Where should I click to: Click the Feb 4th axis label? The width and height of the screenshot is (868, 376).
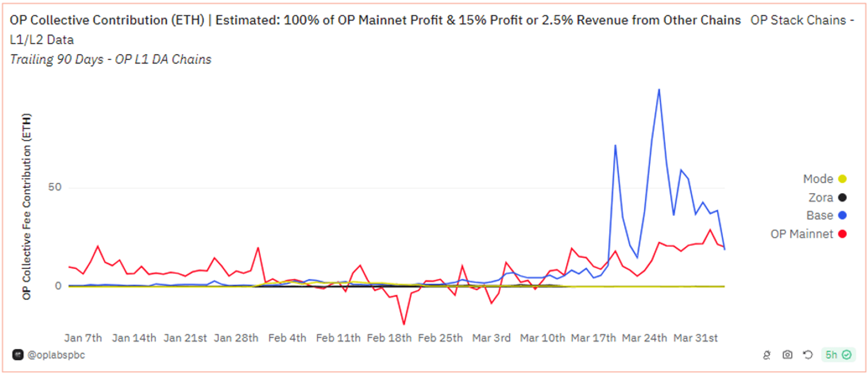coord(287,338)
